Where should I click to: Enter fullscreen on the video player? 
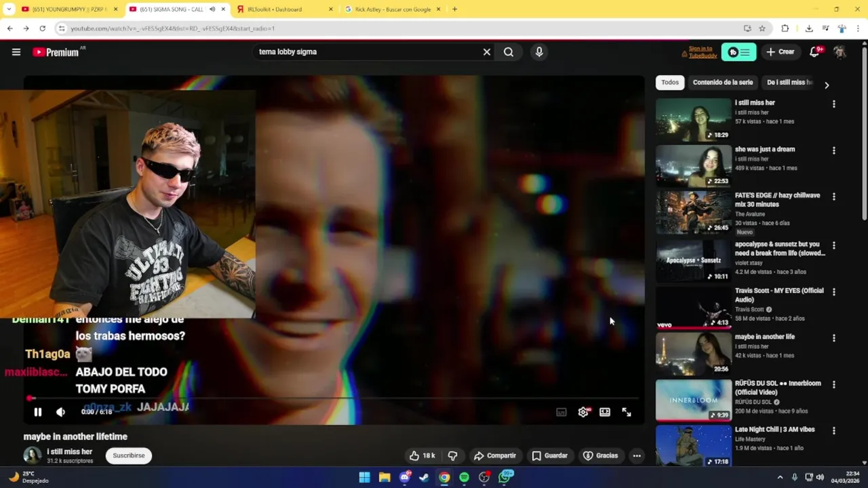[627, 412]
